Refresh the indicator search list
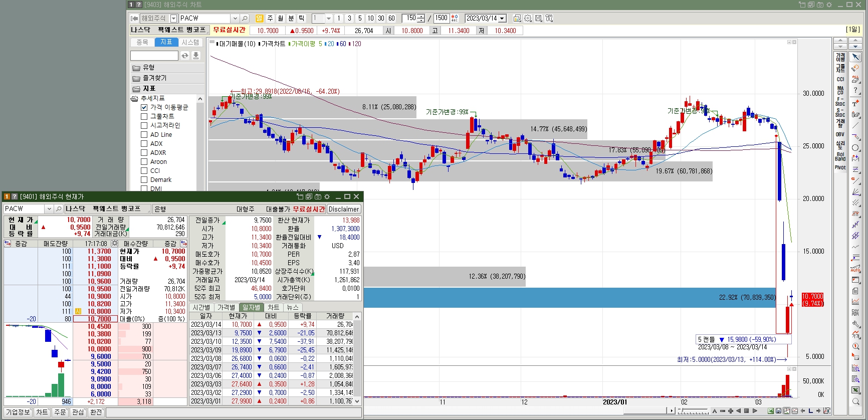868x420 pixels. [185, 56]
